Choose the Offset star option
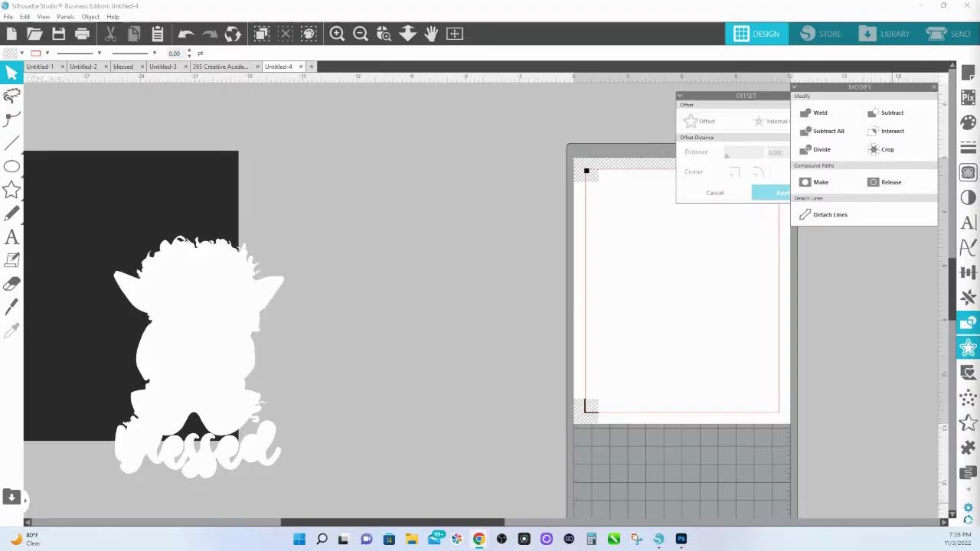The height and width of the screenshot is (551, 980). tap(700, 121)
